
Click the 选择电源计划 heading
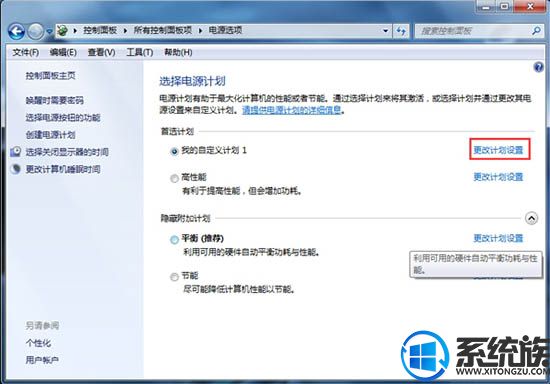point(192,81)
